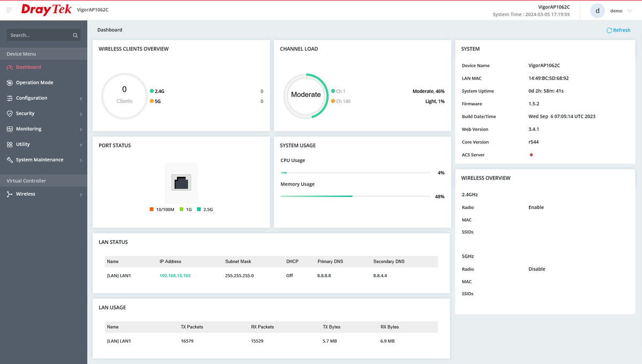Click the Wireless branch icon
The height and width of the screenshot is (364, 642).
point(10,194)
